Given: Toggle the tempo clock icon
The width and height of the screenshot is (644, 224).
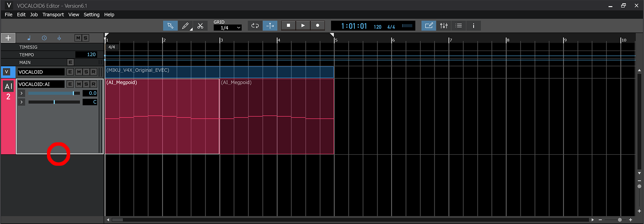Looking at the screenshot, I should click(44, 38).
